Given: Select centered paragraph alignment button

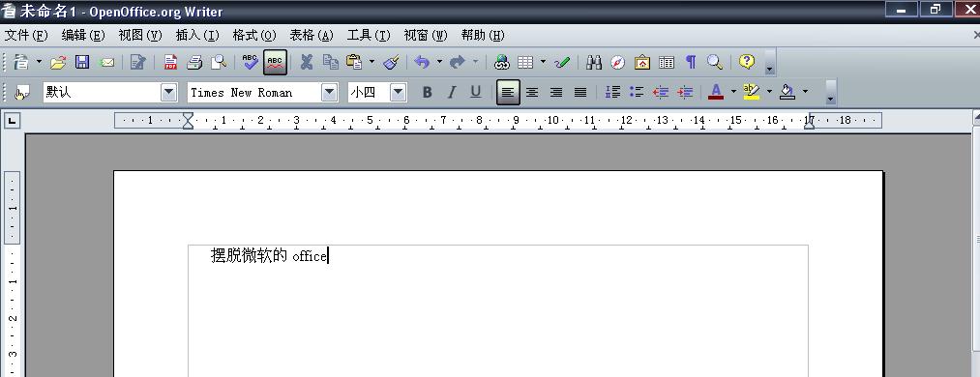Looking at the screenshot, I should 532,93.
